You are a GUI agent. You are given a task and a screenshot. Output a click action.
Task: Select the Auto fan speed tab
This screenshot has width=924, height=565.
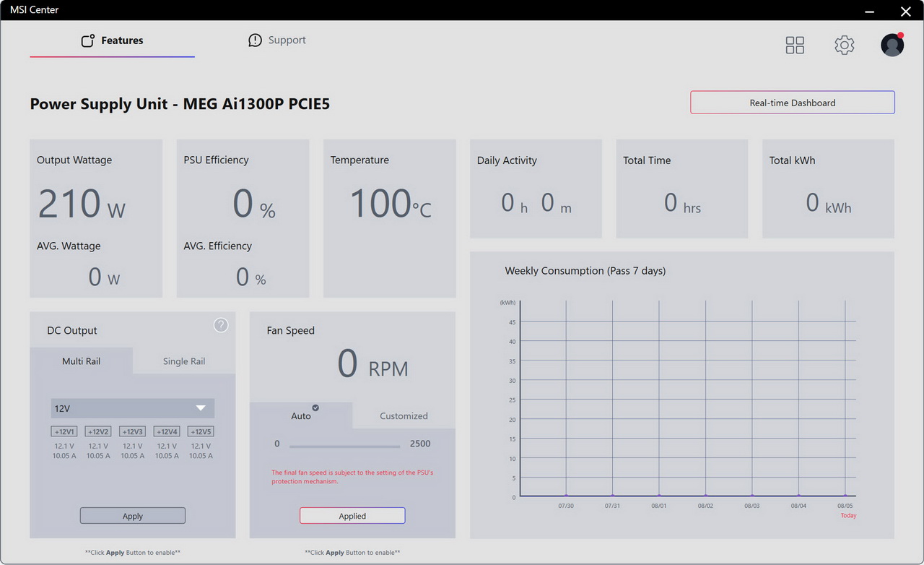(x=301, y=415)
